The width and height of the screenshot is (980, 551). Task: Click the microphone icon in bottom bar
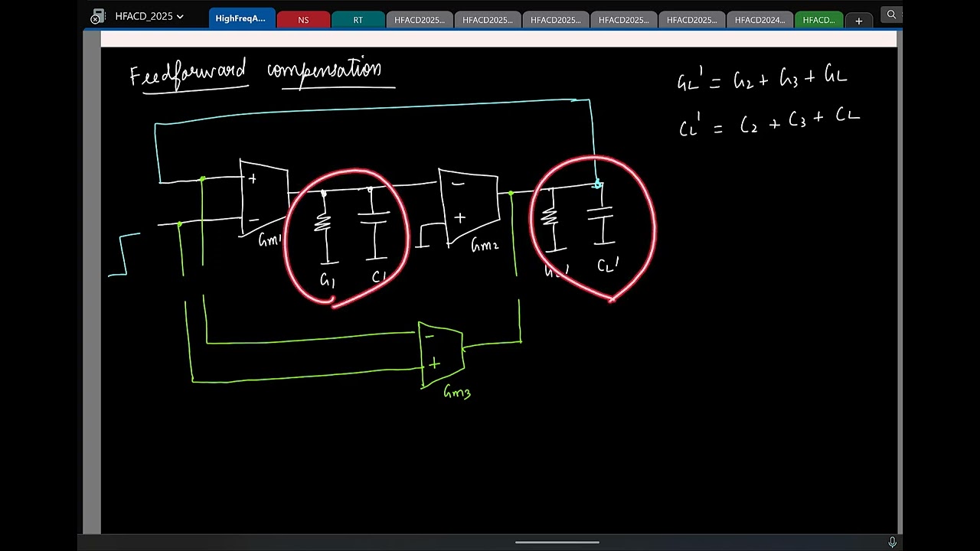point(892,542)
